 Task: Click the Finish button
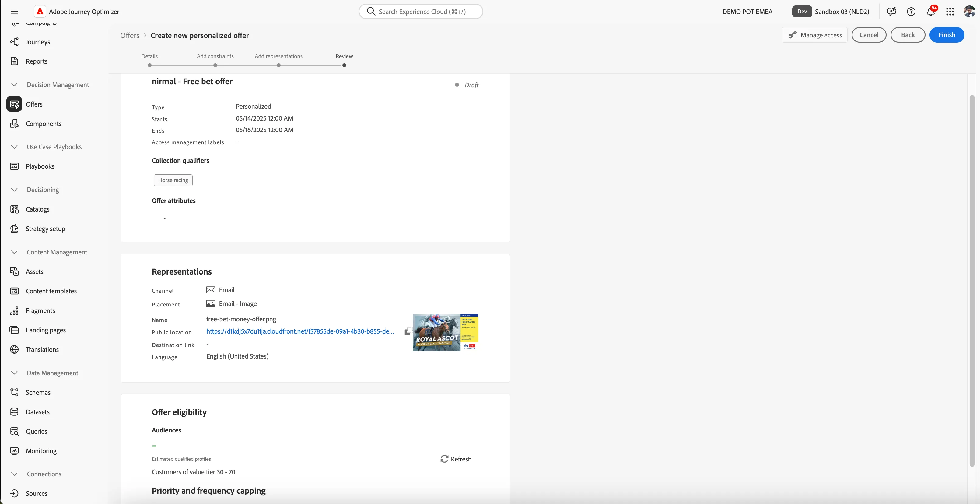(947, 35)
